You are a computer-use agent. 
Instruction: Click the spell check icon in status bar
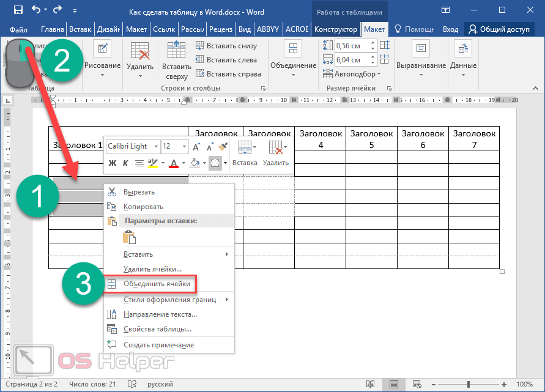pos(132,384)
